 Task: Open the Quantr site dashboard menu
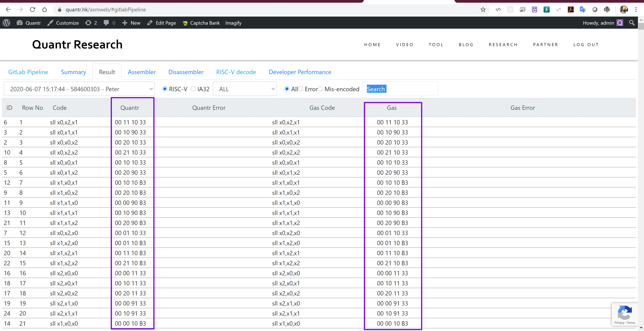[x=29, y=23]
